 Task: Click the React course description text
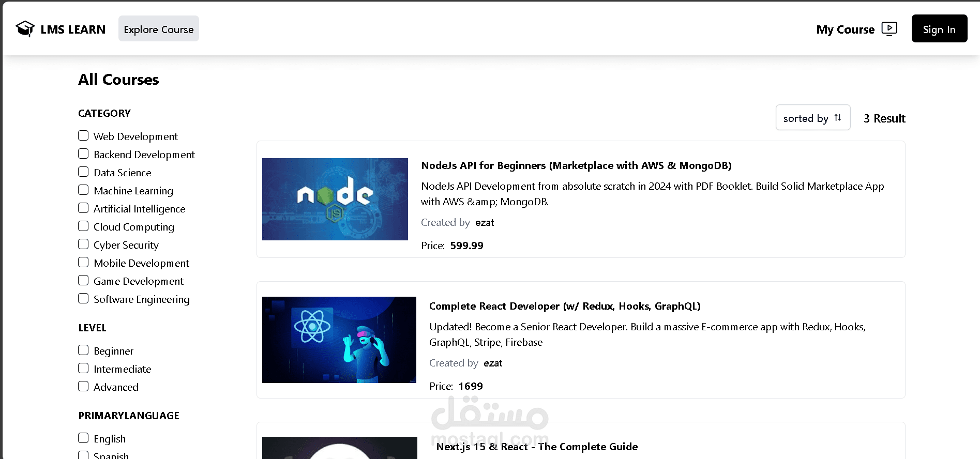click(647, 334)
